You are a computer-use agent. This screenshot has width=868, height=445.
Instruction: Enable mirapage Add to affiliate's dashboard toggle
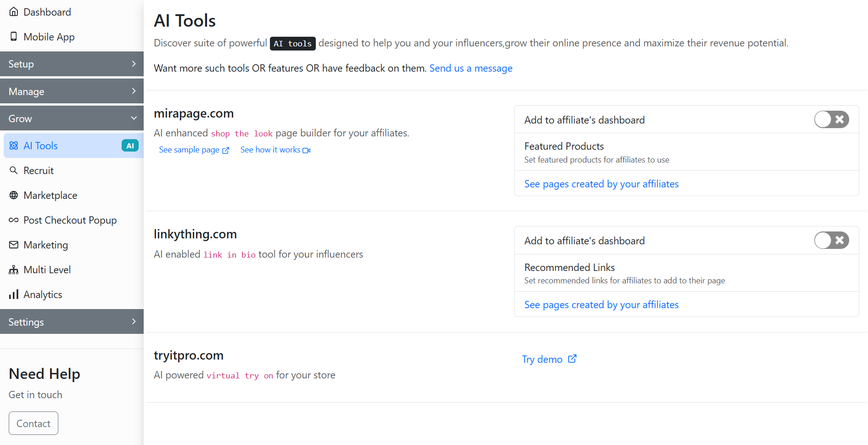[x=831, y=119]
